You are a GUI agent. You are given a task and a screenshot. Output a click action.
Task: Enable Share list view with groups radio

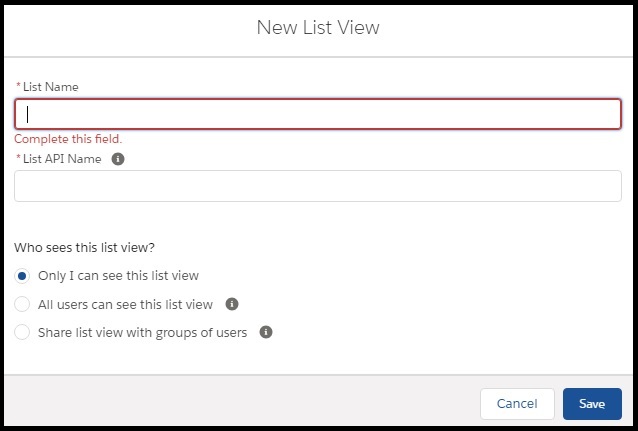pos(22,332)
